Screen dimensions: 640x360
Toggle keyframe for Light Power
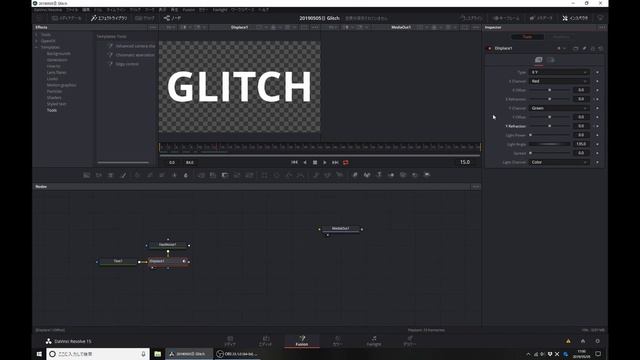click(597, 135)
